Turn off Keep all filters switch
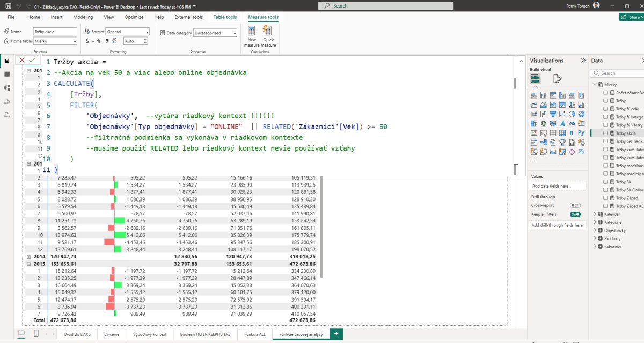The height and width of the screenshot is (343, 644). (575, 214)
